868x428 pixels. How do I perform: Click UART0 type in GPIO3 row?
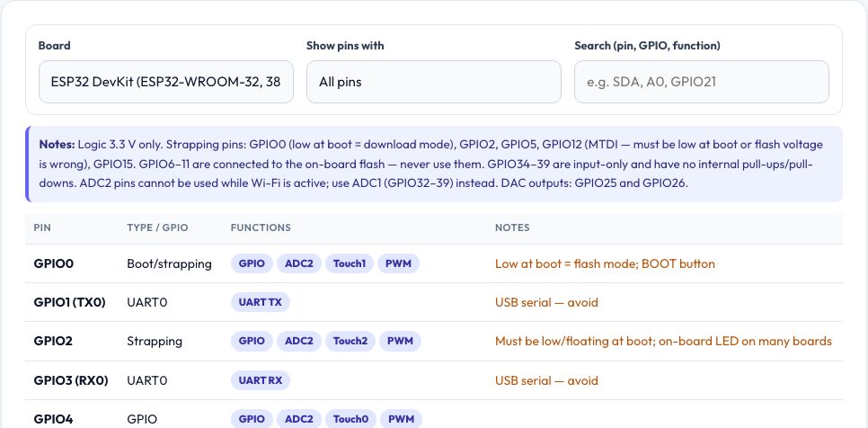click(x=147, y=380)
